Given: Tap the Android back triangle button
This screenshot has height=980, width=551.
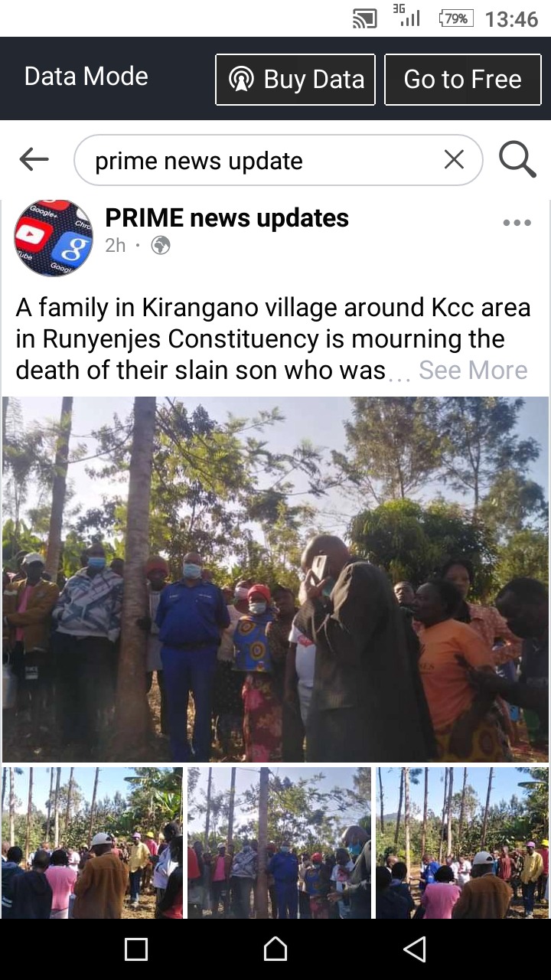Looking at the screenshot, I should (414, 949).
